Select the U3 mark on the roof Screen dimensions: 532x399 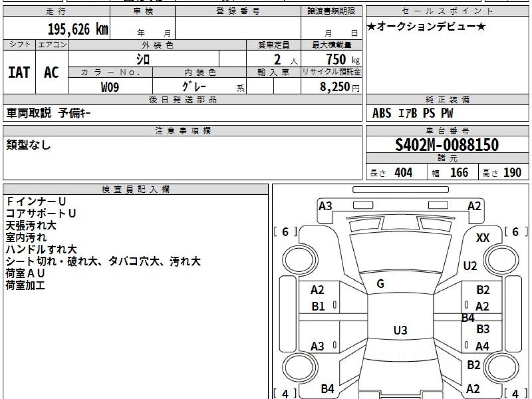400,330
